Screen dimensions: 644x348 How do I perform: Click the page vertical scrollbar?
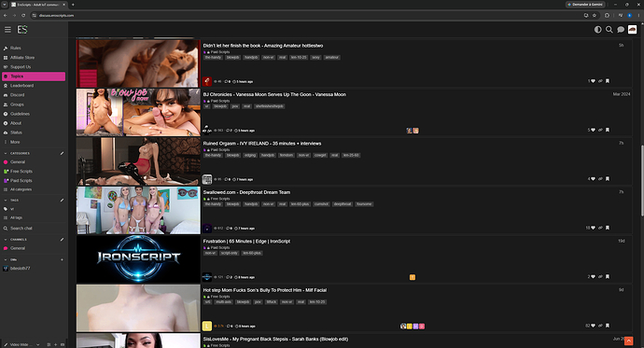click(642, 181)
